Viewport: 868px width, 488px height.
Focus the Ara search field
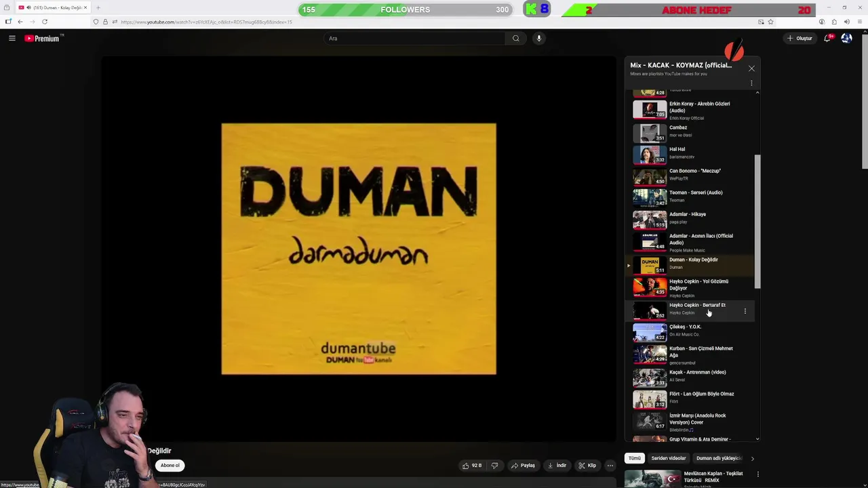tap(414, 39)
